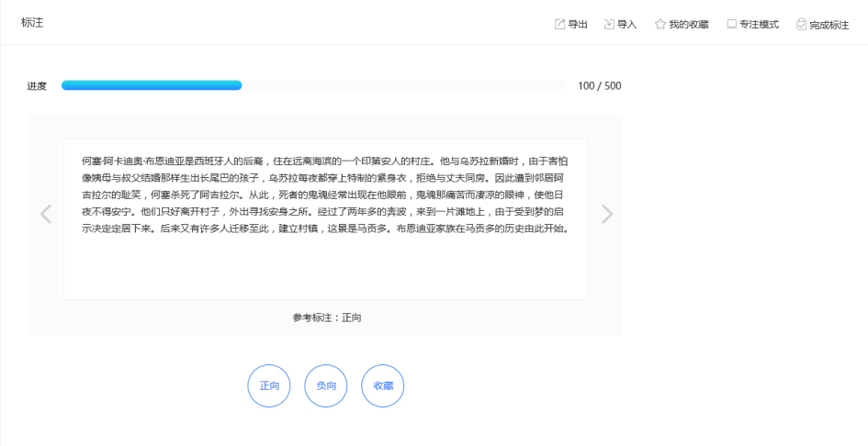Open 我的收藏 from the top bar
868x446 pixels.
[688, 25]
